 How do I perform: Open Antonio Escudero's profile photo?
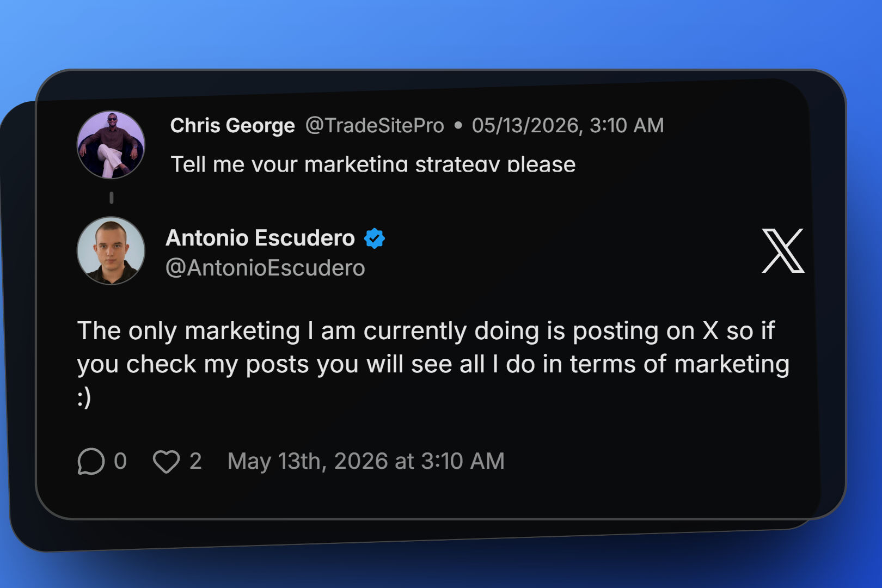click(111, 250)
